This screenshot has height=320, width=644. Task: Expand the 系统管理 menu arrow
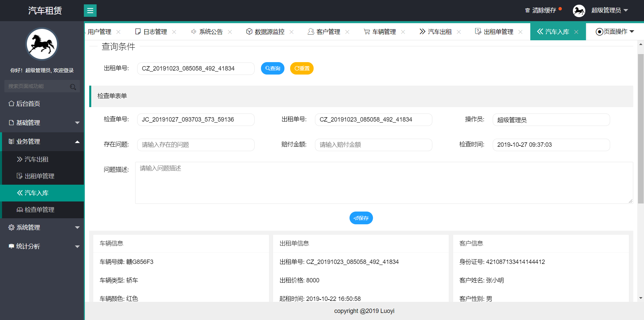click(x=77, y=228)
